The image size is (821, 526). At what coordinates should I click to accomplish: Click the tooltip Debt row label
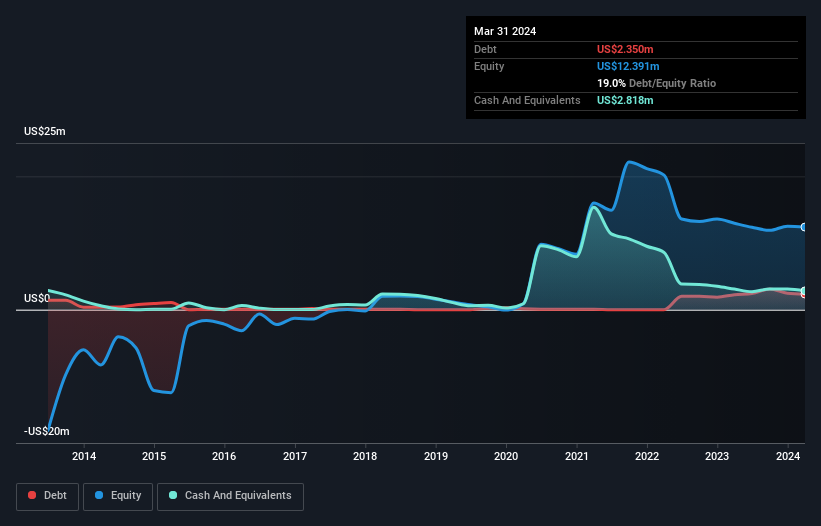(x=485, y=49)
